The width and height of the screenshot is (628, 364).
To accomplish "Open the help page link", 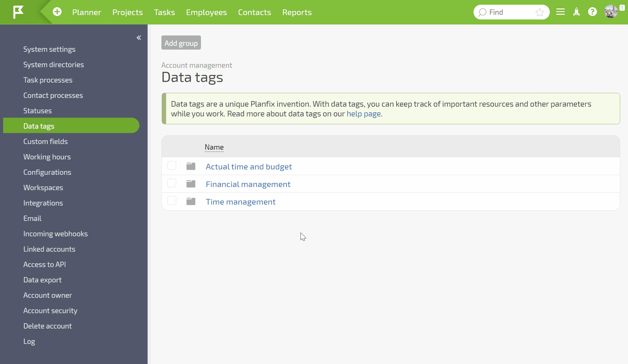I will point(363,114).
